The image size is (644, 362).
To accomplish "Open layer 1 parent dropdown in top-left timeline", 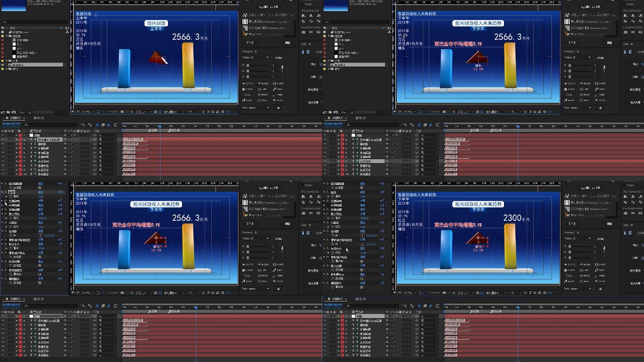I will coord(107,135).
